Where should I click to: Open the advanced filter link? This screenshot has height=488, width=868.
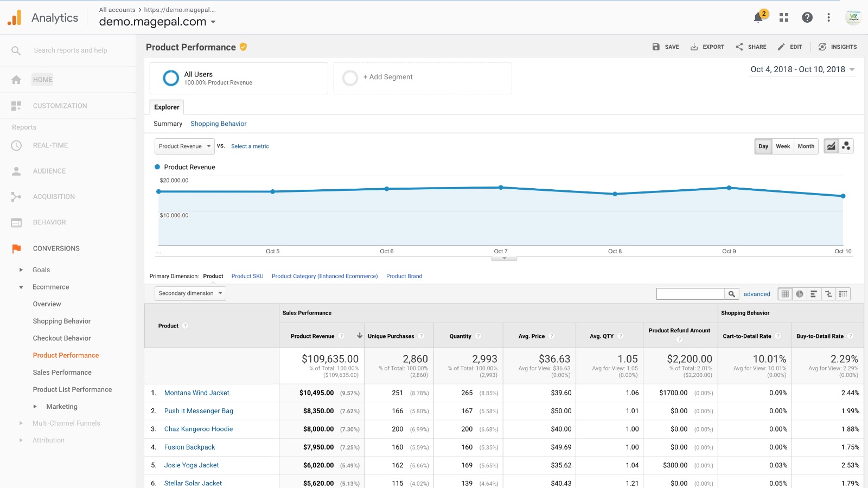757,294
